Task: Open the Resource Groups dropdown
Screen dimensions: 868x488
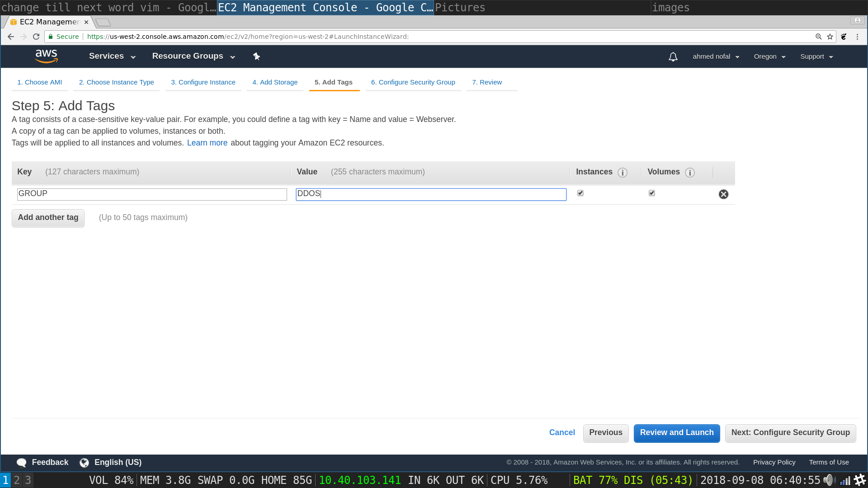Action: pos(193,56)
